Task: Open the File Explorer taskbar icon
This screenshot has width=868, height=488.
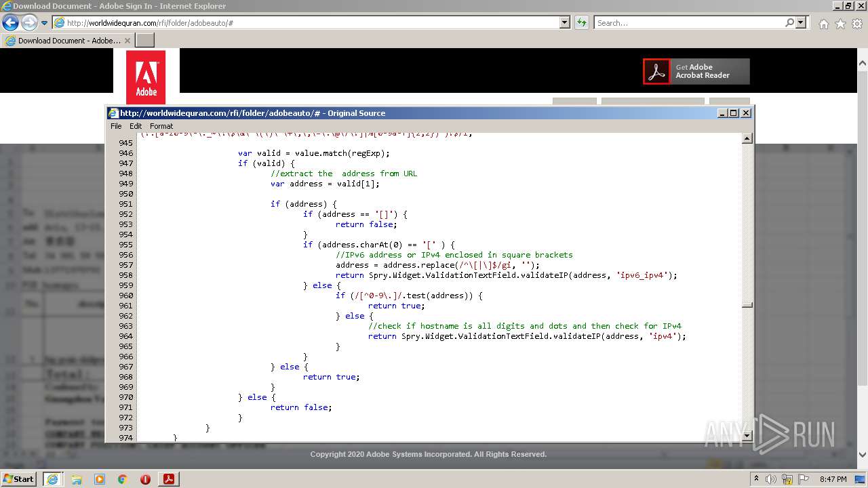Action: click(x=77, y=479)
